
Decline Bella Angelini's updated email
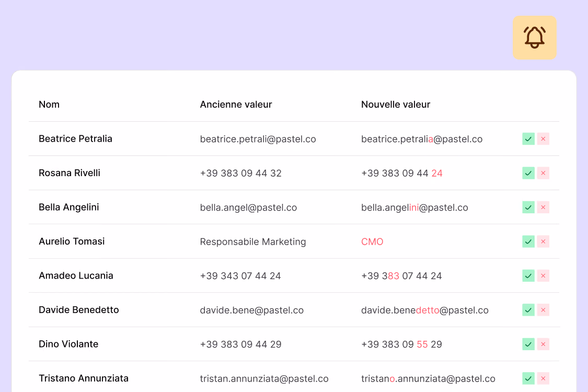coord(543,207)
